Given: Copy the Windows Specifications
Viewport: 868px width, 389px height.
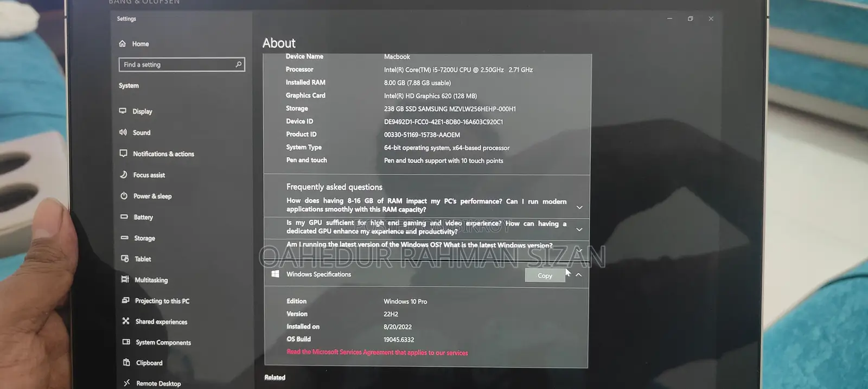Looking at the screenshot, I should tap(545, 276).
